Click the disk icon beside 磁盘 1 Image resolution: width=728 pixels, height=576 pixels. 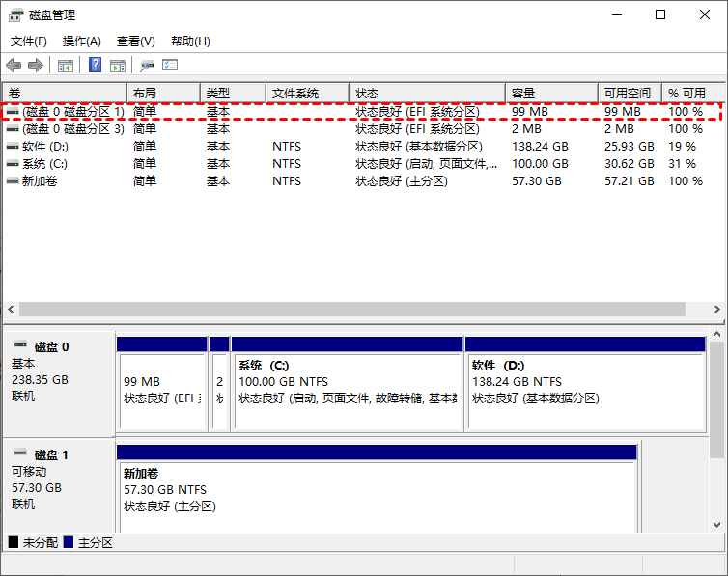click(x=20, y=453)
